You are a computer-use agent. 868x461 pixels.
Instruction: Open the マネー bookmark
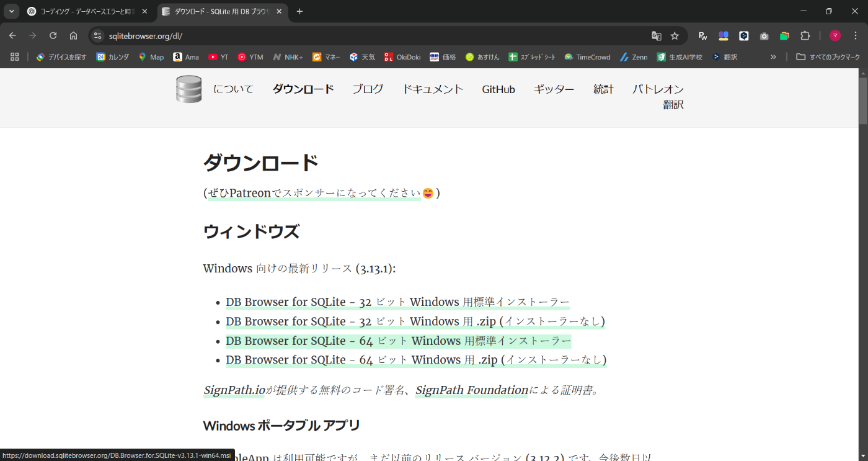click(x=326, y=56)
